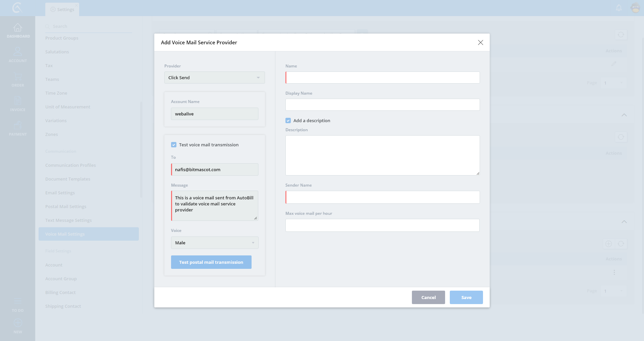Image resolution: width=644 pixels, height=341 pixels.
Task: Open the user avatar profile
Action: tap(635, 8)
